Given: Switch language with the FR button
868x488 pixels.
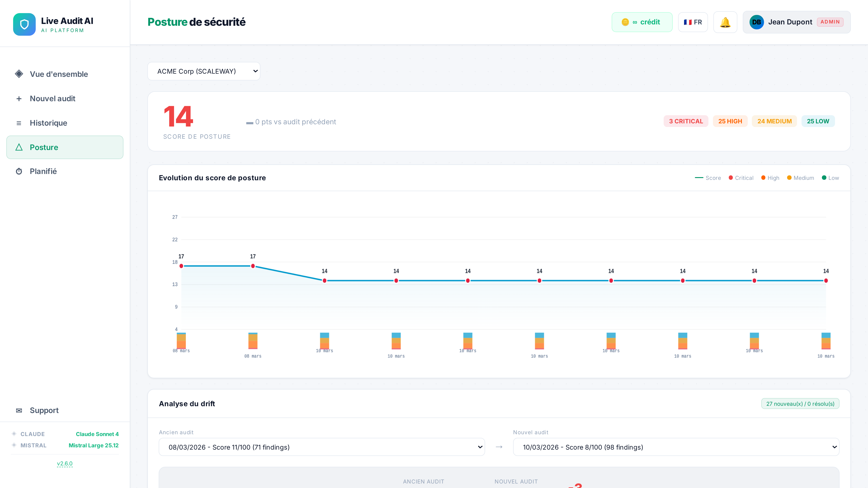Looking at the screenshot, I should click(x=693, y=22).
